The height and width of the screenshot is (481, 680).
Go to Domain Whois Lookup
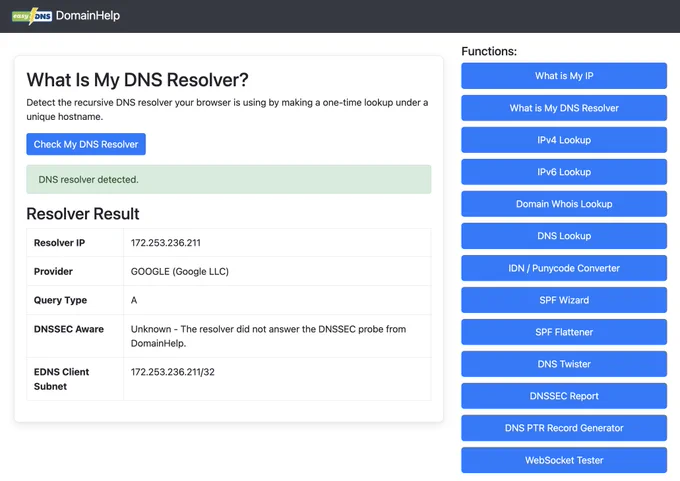[564, 204]
